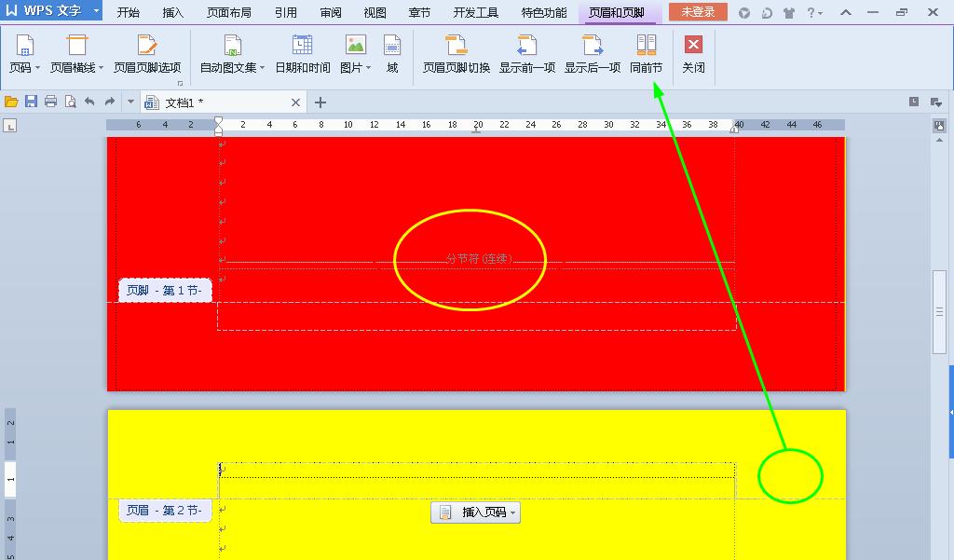
Task: Click inside the section 2 header area
Action: click(476, 480)
